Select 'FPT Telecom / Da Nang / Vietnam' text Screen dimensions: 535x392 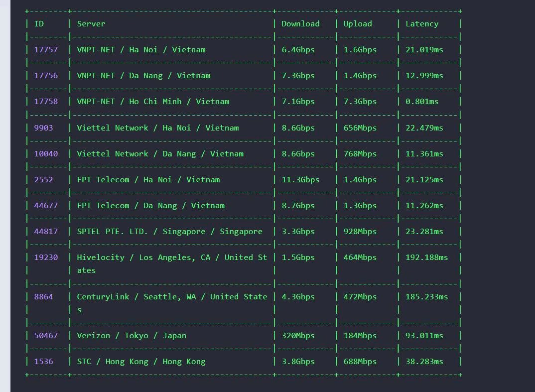click(151, 206)
